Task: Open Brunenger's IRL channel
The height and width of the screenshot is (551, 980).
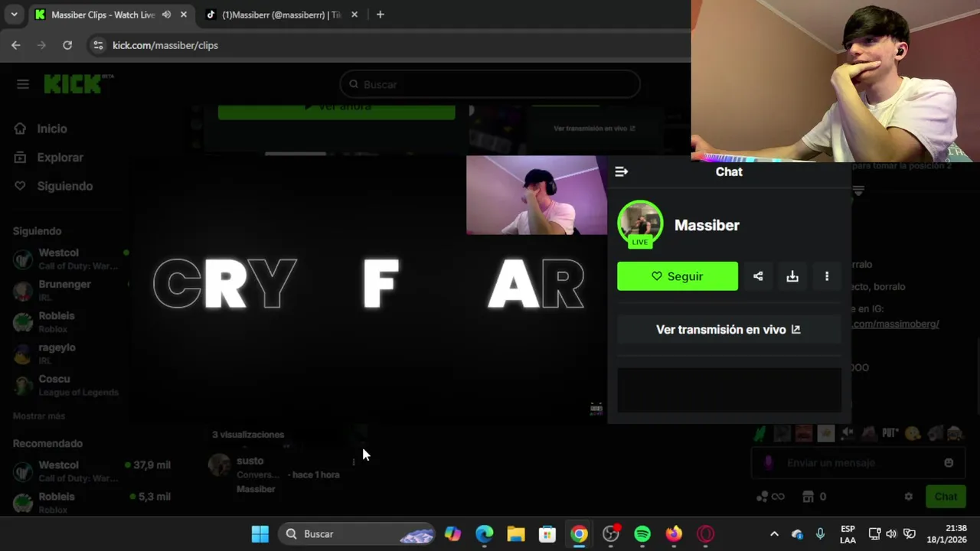Action: tap(70, 290)
